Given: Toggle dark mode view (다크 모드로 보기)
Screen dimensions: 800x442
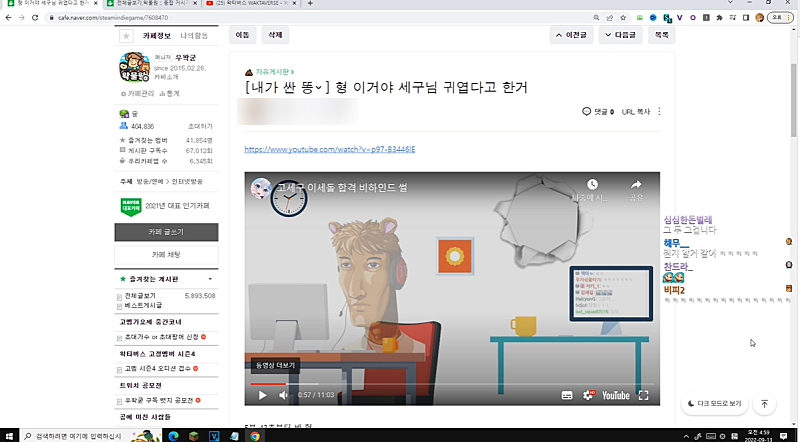Looking at the screenshot, I should click(x=715, y=404).
